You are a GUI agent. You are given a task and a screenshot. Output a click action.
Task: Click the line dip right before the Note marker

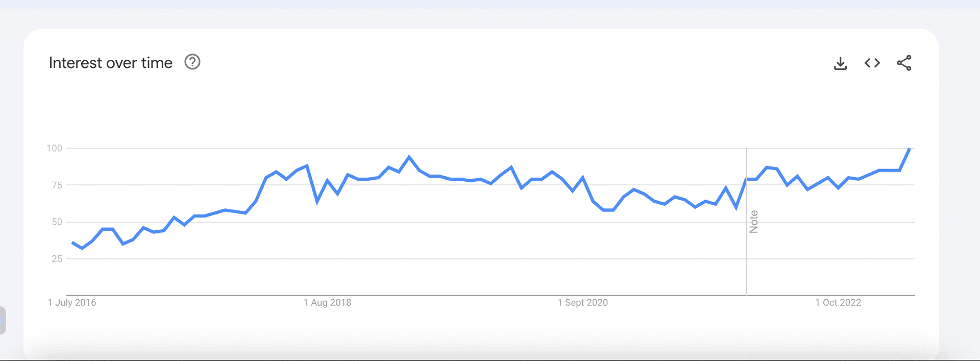(x=736, y=208)
